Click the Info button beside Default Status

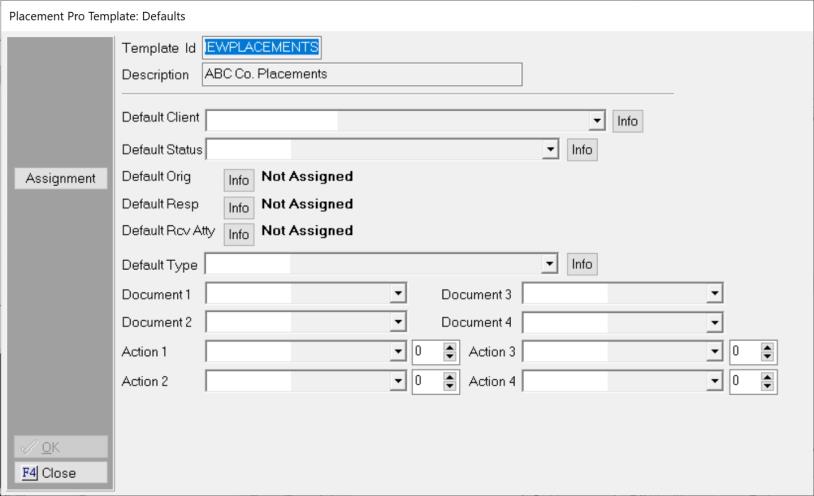coord(581,150)
